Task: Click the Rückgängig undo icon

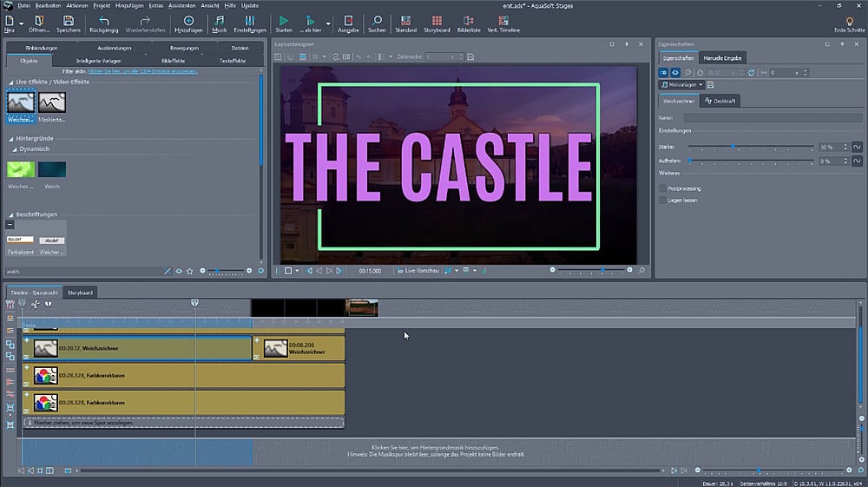Action: click(104, 21)
